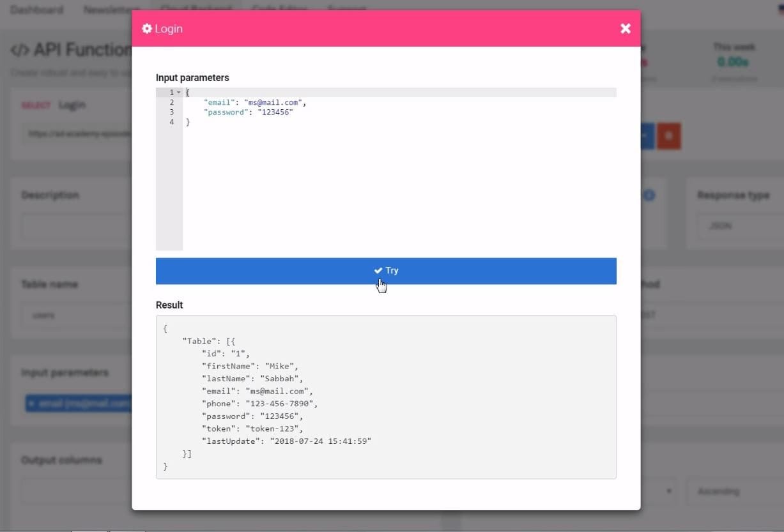Viewport: 784px width, 532px height.
Task: Collapse the JSON fold arrow at line 1
Action: [178, 93]
